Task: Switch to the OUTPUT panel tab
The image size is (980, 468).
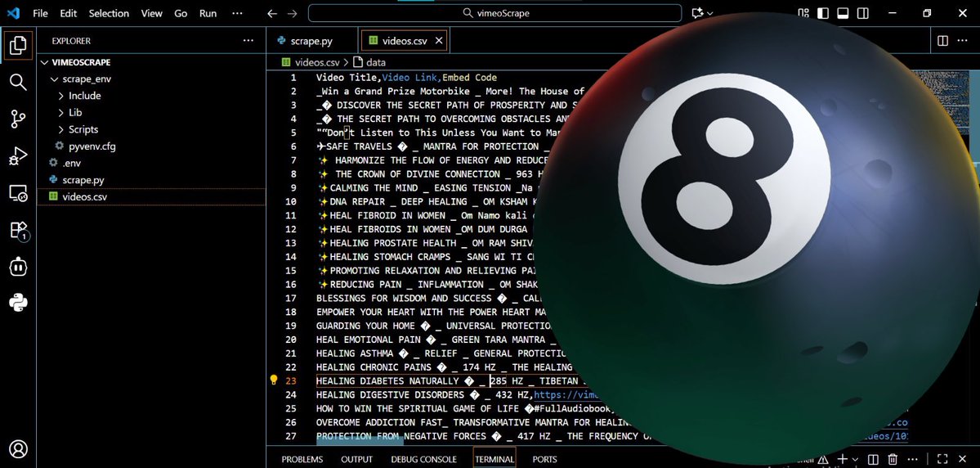Action: pos(357,459)
